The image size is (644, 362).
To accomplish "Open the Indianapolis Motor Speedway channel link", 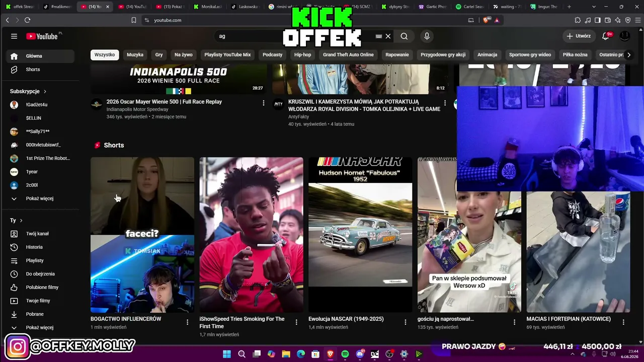I will pyautogui.click(x=137, y=110).
